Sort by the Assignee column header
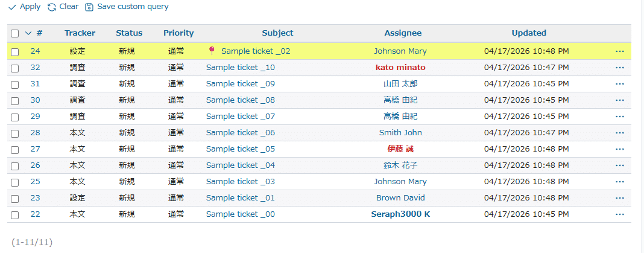This screenshot has height=253, width=644. click(x=403, y=33)
